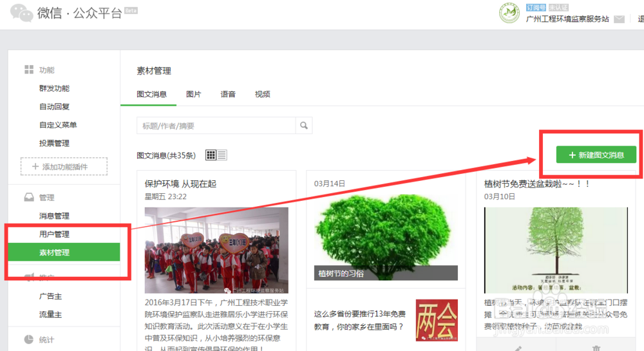This screenshot has width=644, height=351.
Task: Click the 星期五 23:22 timestamp
Action: pos(166,196)
